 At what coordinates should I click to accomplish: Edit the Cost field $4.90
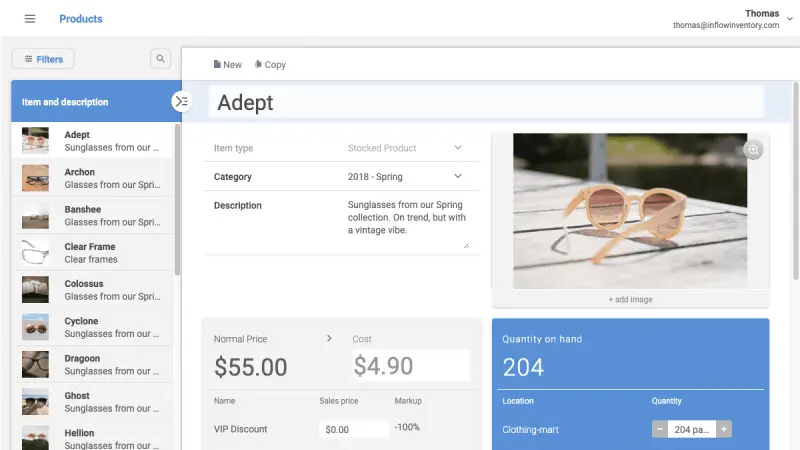[x=410, y=365]
